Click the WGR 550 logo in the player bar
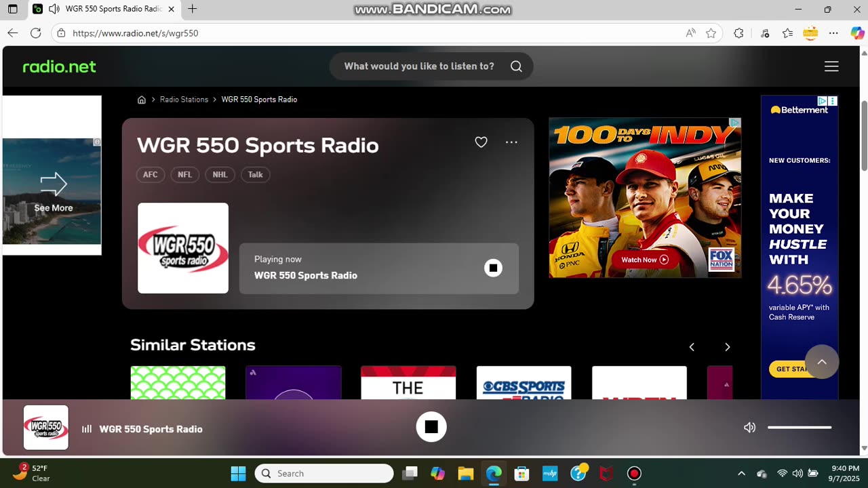This screenshot has height=488, width=868. tap(46, 428)
